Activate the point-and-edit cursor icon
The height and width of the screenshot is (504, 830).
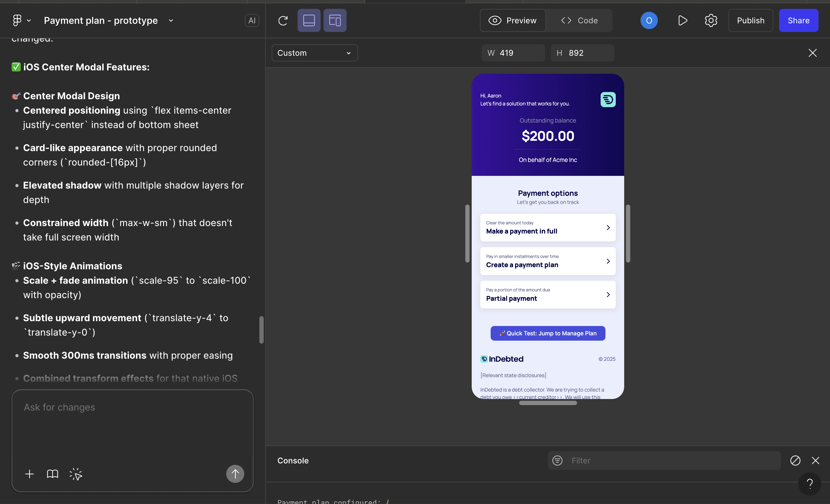click(76, 474)
